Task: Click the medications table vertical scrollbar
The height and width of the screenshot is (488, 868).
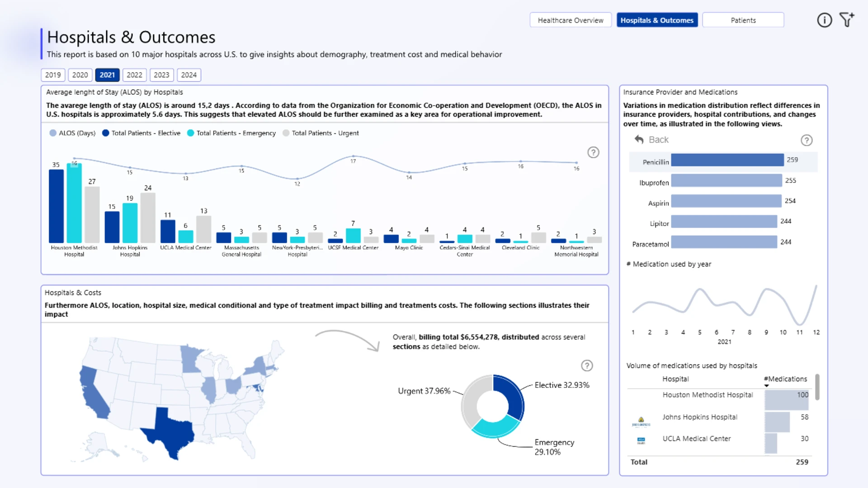Action: click(x=817, y=387)
